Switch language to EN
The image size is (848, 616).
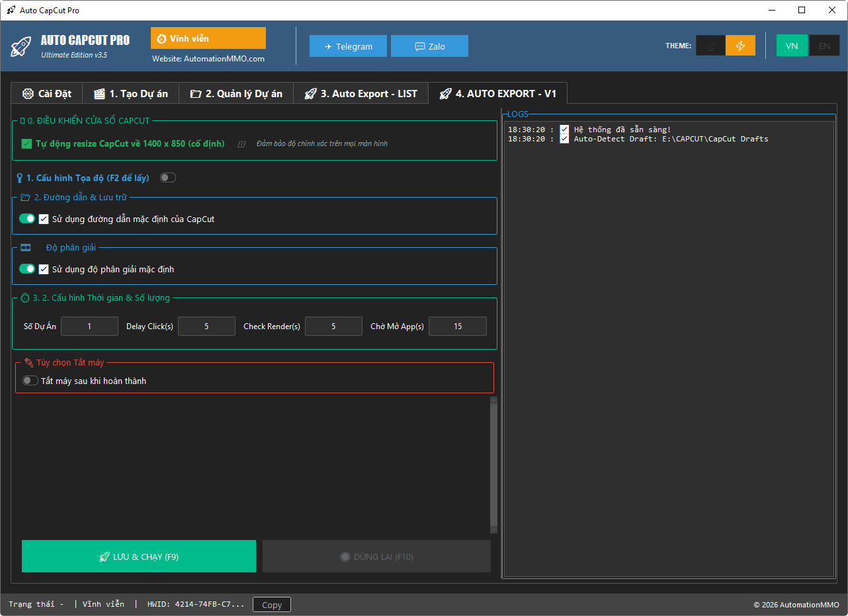coord(824,46)
